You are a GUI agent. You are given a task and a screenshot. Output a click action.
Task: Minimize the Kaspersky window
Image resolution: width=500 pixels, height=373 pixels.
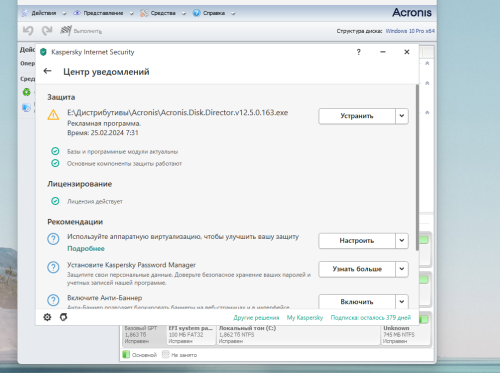(x=383, y=52)
